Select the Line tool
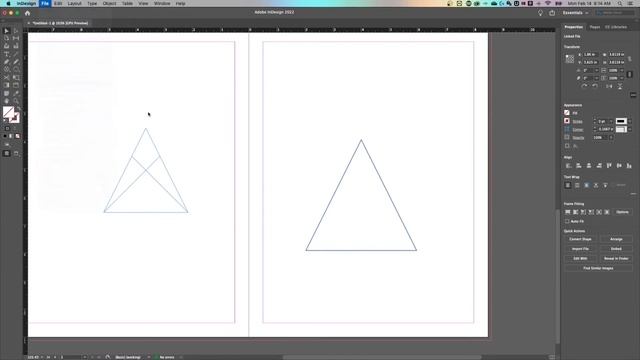The image size is (640, 360). tap(16, 54)
